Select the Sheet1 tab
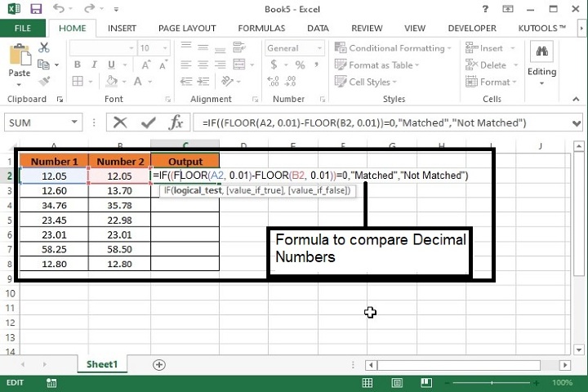Viewport: 588px width, 392px height. click(x=102, y=364)
